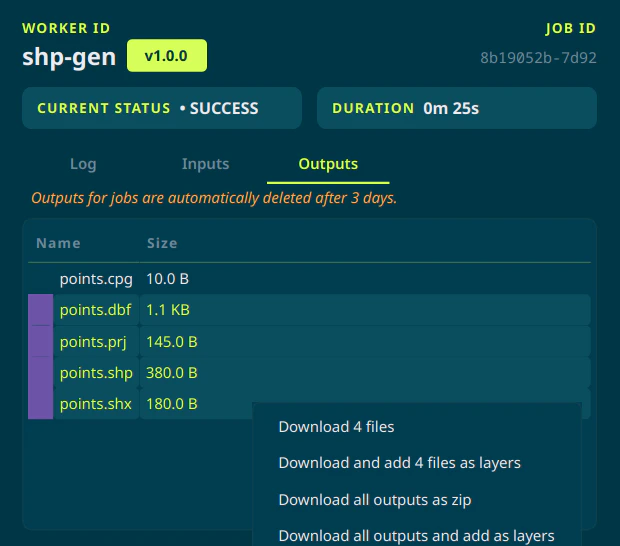Image resolution: width=620 pixels, height=546 pixels.
Task: Toggle selection marker for points.prj
Action: pos(40,341)
